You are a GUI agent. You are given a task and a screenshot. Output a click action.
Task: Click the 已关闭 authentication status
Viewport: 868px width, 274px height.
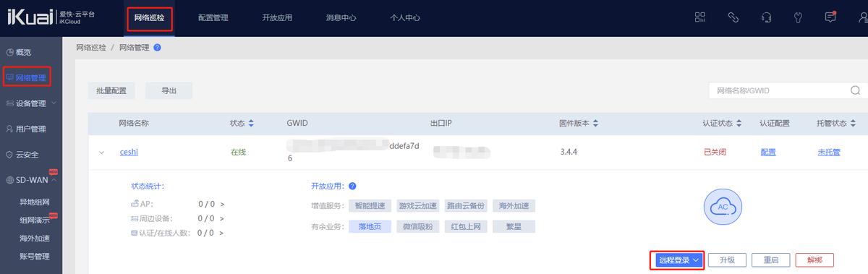(714, 153)
